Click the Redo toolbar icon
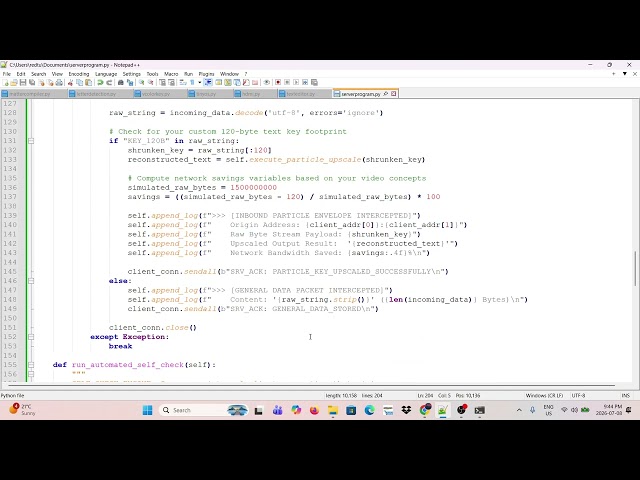This screenshot has width=640, height=480. click(109, 82)
